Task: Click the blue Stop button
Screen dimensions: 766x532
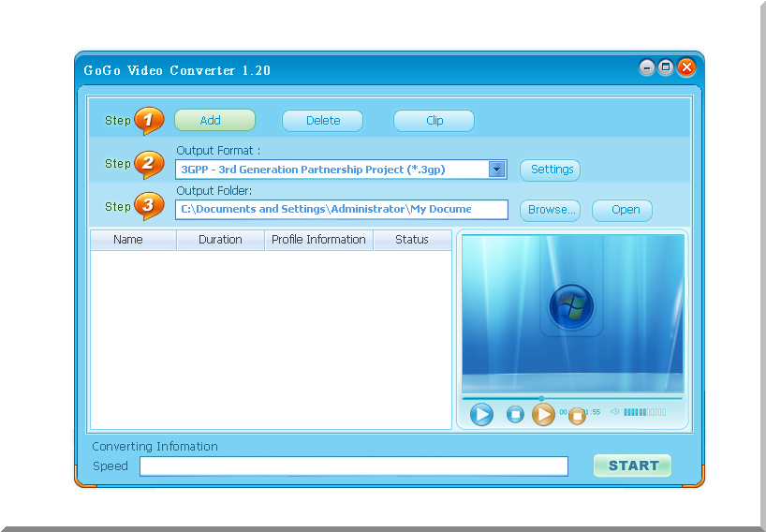Action: click(x=515, y=414)
